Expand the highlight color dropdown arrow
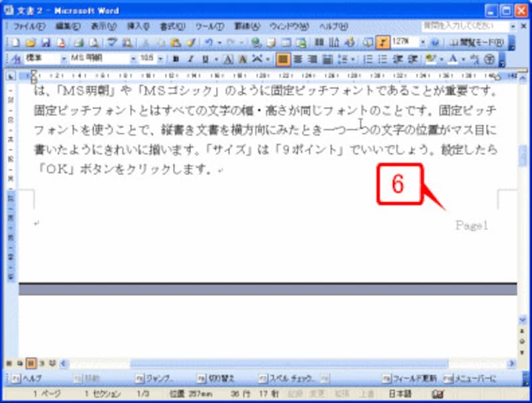The height and width of the screenshot is (403, 532). point(442,59)
